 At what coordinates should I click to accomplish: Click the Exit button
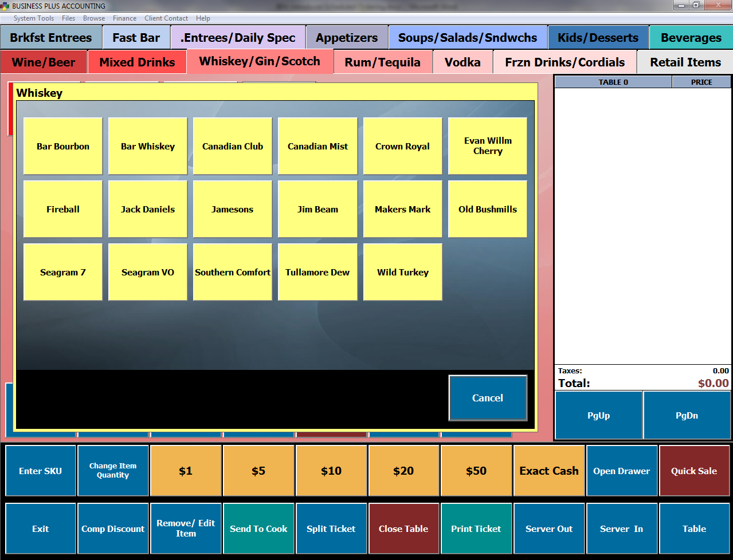[x=41, y=529]
